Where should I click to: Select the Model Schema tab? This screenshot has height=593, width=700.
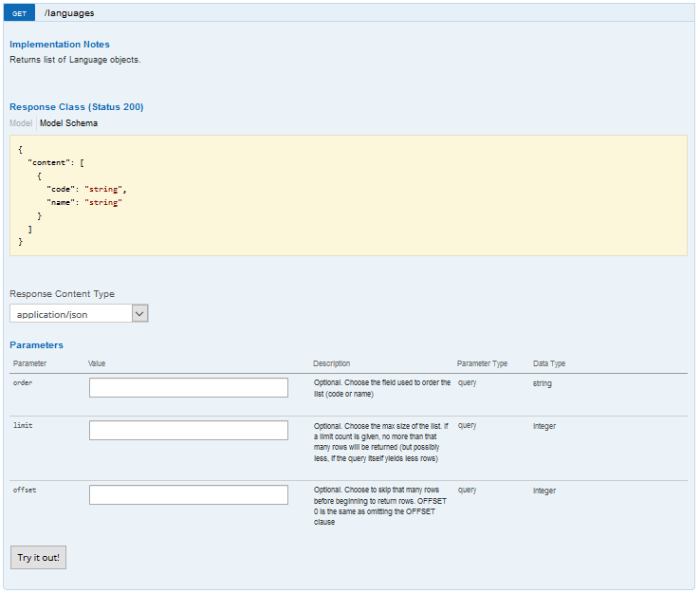[x=68, y=123]
